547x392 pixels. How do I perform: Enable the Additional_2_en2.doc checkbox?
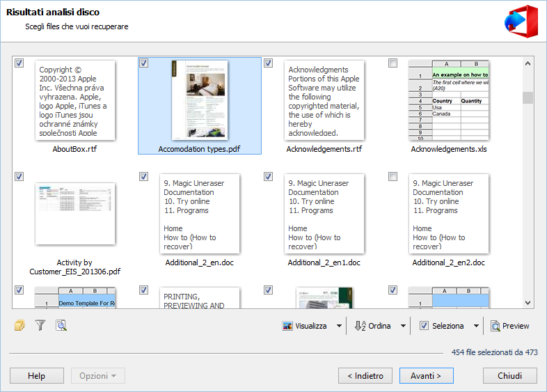coord(393,177)
